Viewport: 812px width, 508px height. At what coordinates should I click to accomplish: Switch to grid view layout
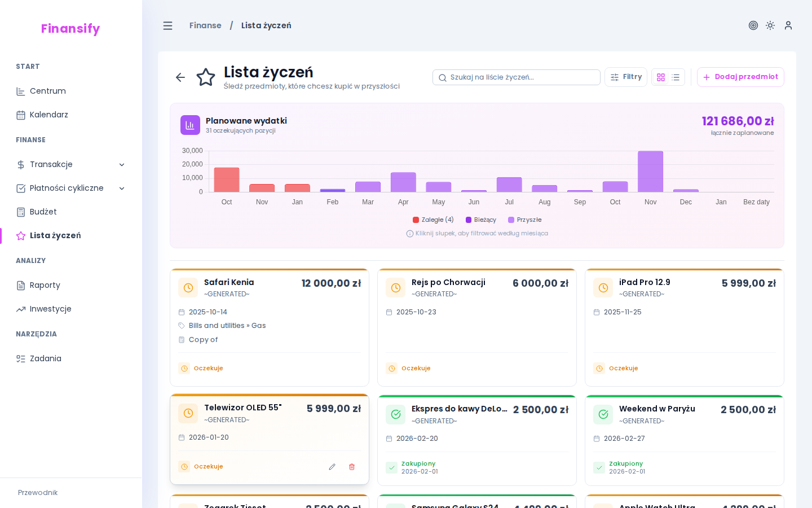(x=661, y=77)
